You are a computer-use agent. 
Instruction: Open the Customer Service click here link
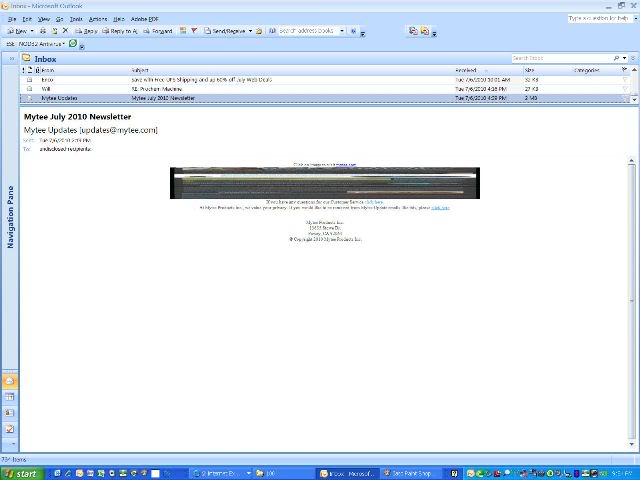(x=373, y=202)
